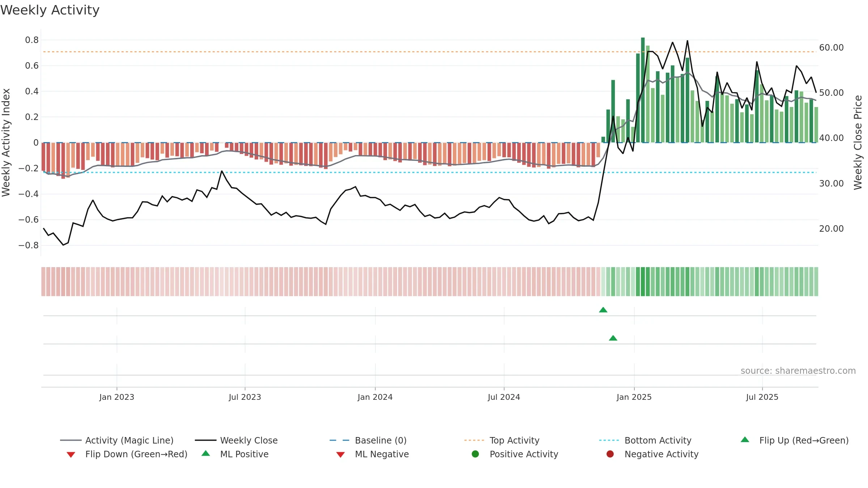Click the ML Negative red triangle legend icon
The width and height of the screenshot is (868, 488).
(x=340, y=455)
